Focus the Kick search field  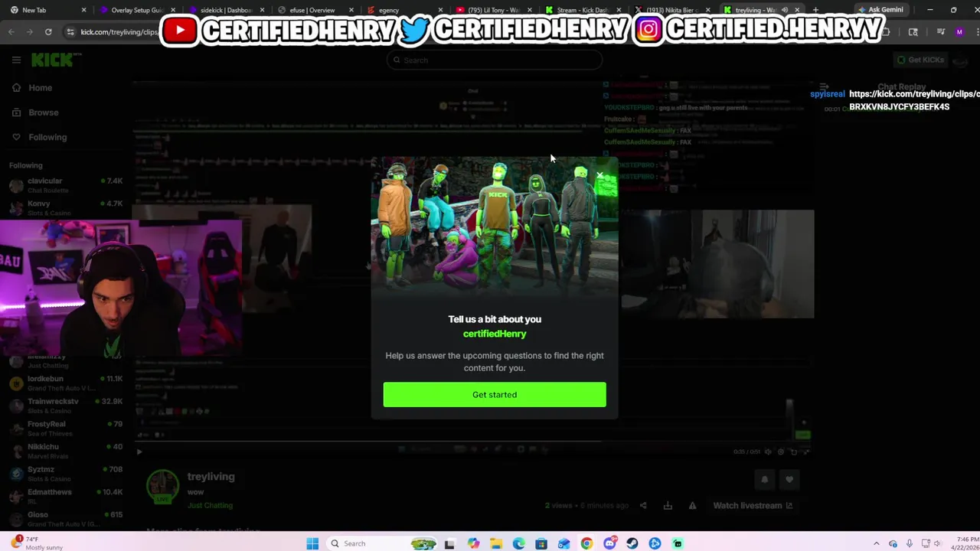(x=495, y=60)
